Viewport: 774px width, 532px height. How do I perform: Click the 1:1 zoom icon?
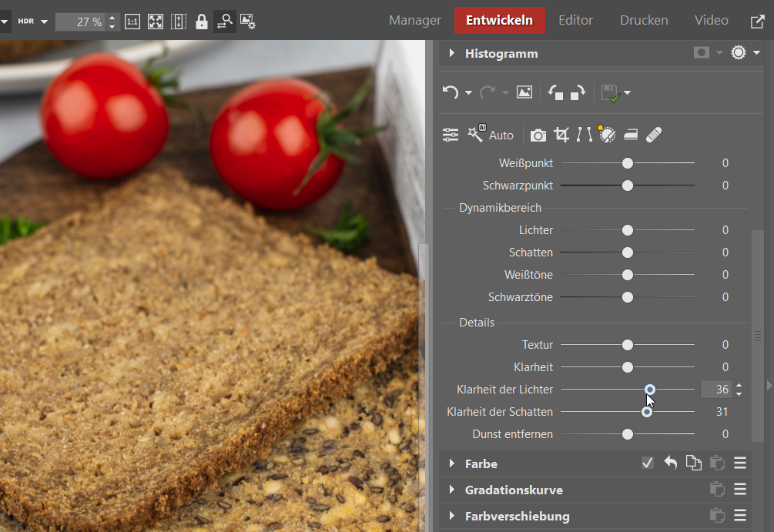tap(132, 22)
